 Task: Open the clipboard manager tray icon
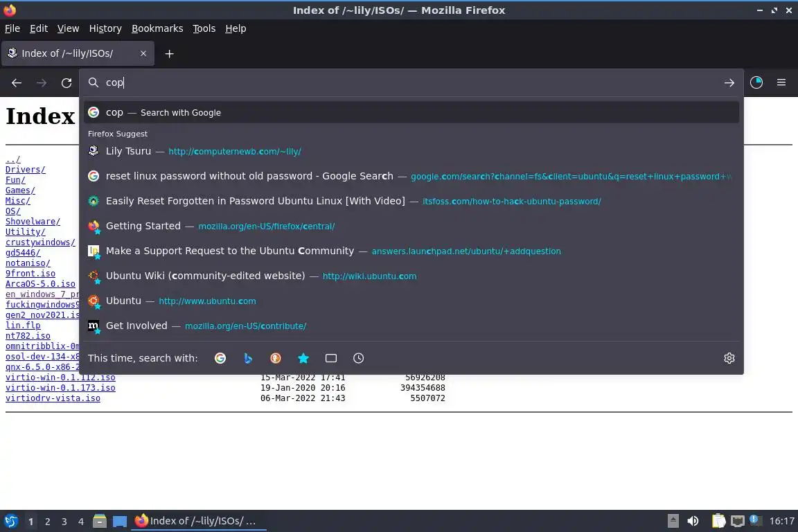point(718,521)
